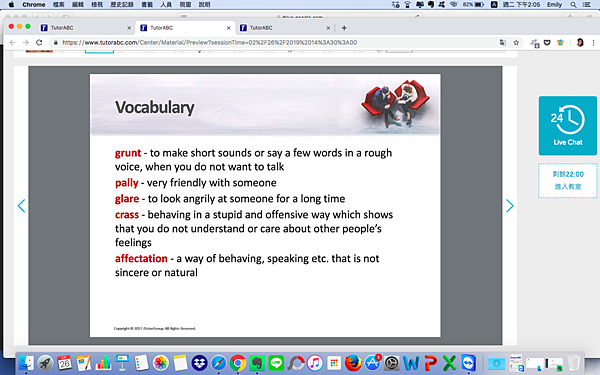Viewport: 600px width, 375px height.
Task: Open Safari compass icon in the dock
Action: (x=218, y=363)
